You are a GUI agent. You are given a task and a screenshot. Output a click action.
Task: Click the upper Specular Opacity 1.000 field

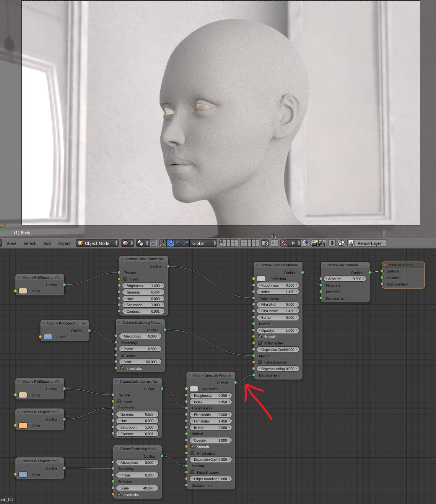(x=278, y=330)
